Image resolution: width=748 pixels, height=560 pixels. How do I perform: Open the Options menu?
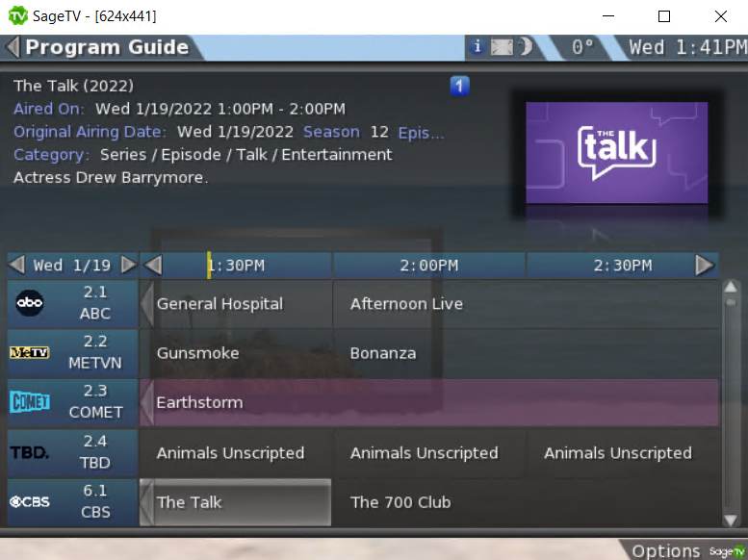[666, 551]
